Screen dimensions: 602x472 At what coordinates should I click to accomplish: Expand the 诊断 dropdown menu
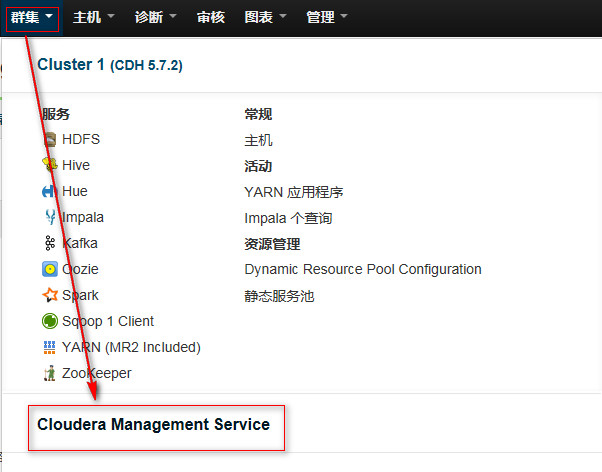coord(155,17)
